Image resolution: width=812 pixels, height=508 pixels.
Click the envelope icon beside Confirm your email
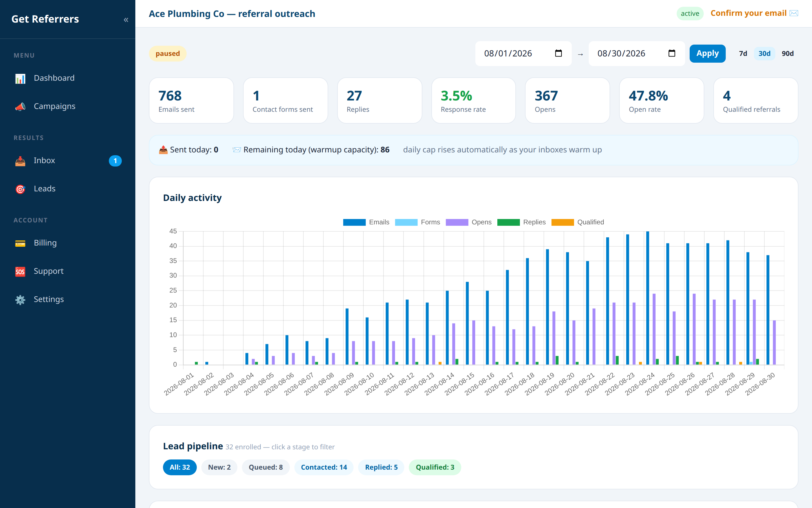click(x=794, y=13)
